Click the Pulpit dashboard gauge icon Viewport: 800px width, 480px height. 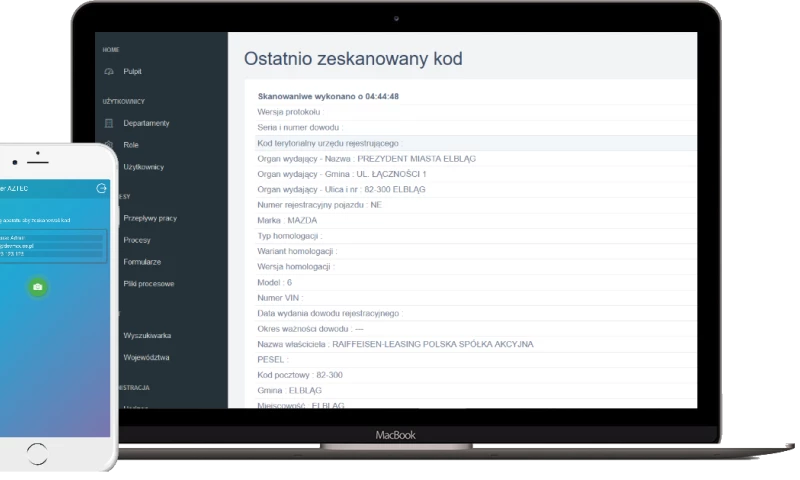[x=109, y=71]
